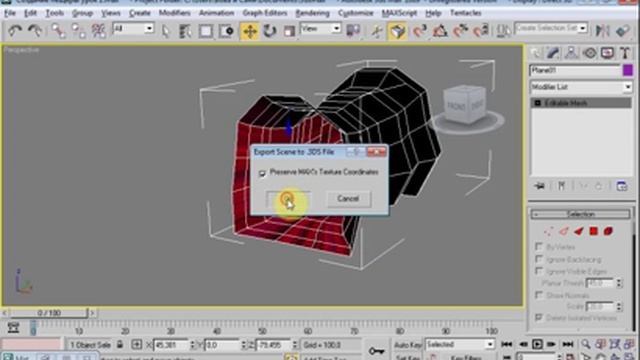
Task: Collapse the Selection rollout header
Action: click(x=580, y=214)
